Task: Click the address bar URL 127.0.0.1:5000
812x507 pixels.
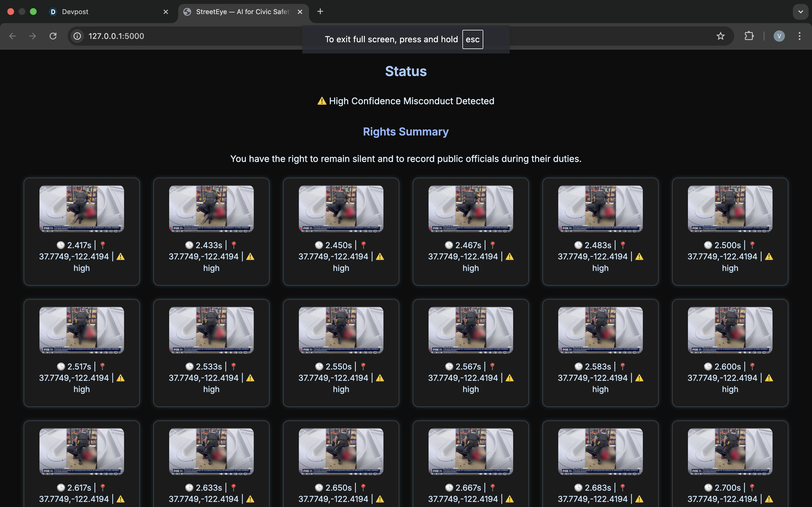Action: click(x=116, y=36)
